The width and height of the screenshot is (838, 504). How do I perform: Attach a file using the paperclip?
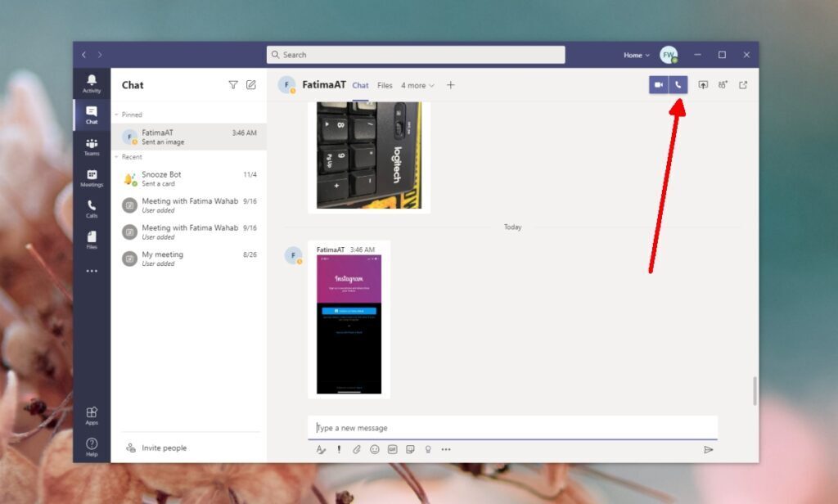pyautogui.click(x=357, y=449)
